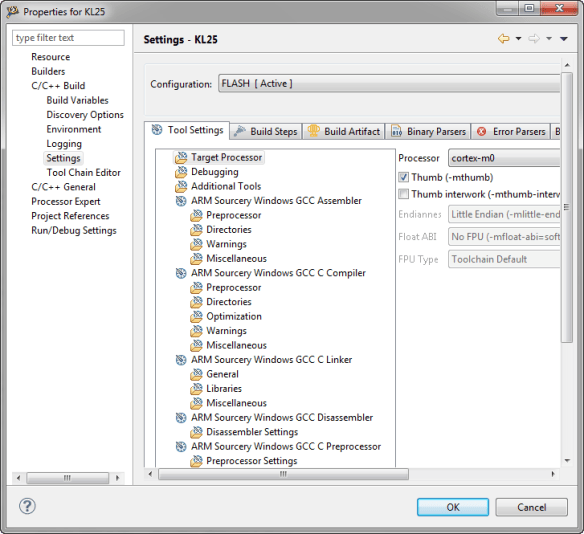Select Builders in the left tree
The width and height of the screenshot is (584, 534).
[x=48, y=71]
